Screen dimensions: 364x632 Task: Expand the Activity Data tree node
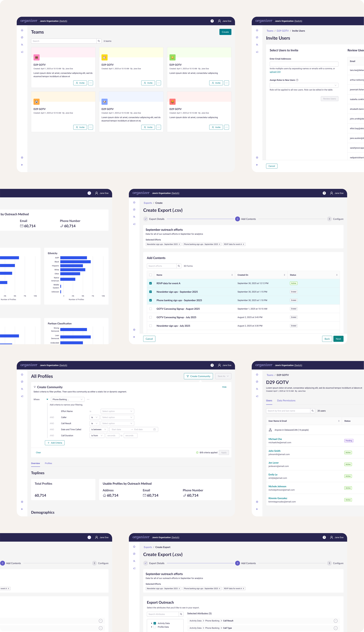point(151,623)
